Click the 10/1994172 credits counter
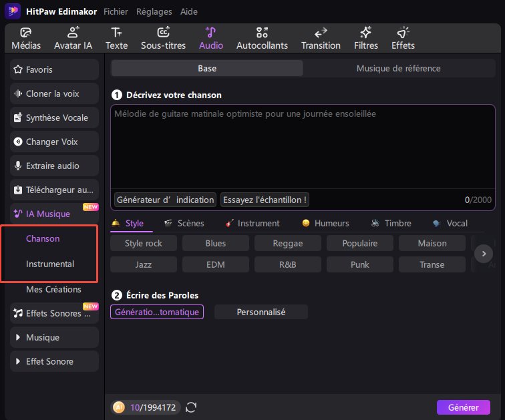Image resolution: width=505 pixels, height=420 pixels. pyautogui.click(x=153, y=407)
